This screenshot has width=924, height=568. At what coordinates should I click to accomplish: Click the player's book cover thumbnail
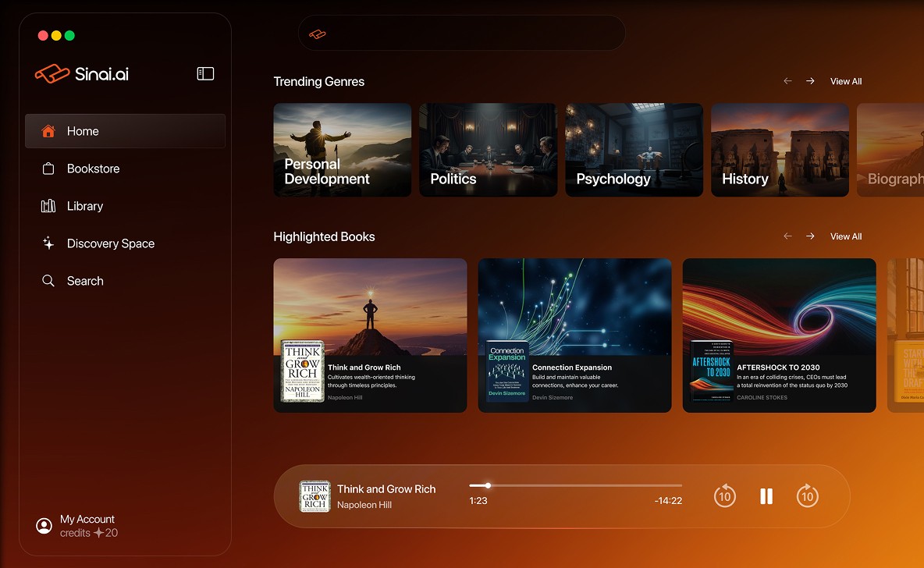(x=315, y=496)
